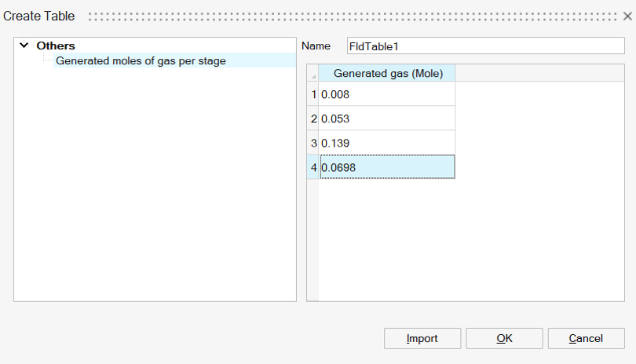636x364 pixels.
Task: Select the Others category label
Action: [56, 46]
